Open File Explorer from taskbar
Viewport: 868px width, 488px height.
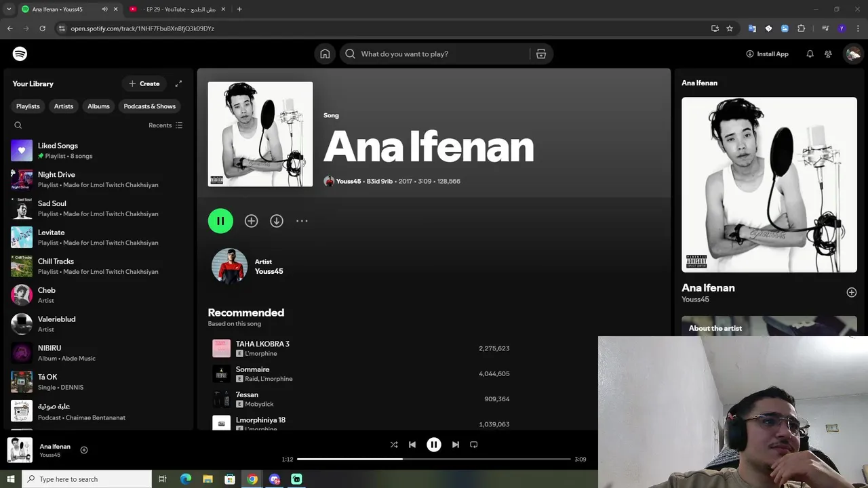pyautogui.click(x=208, y=479)
